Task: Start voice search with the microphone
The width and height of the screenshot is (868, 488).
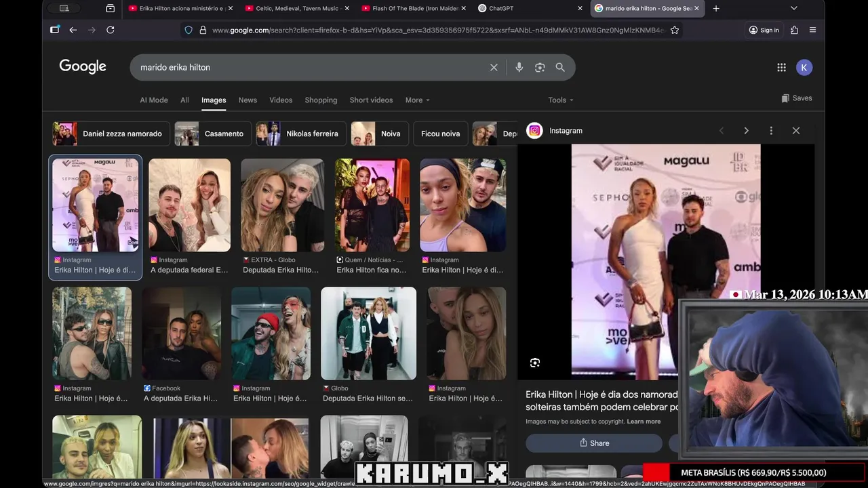Action: 519,67
